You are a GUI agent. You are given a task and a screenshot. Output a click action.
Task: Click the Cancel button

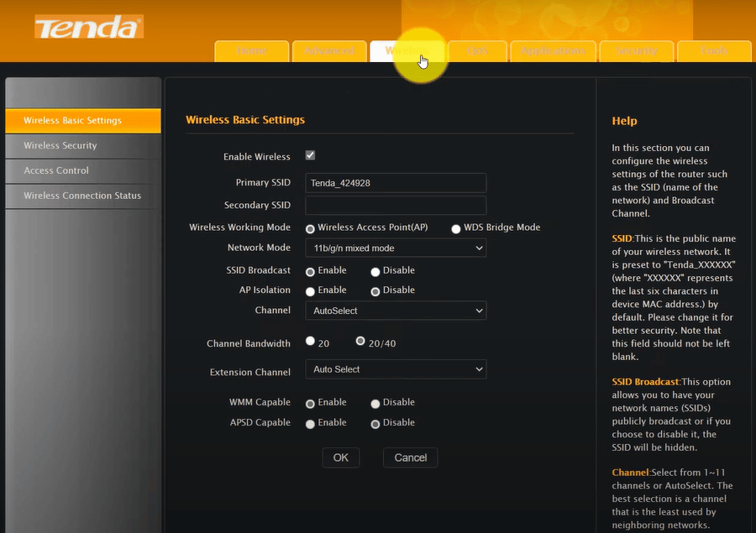pyautogui.click(x=410, y=457)
